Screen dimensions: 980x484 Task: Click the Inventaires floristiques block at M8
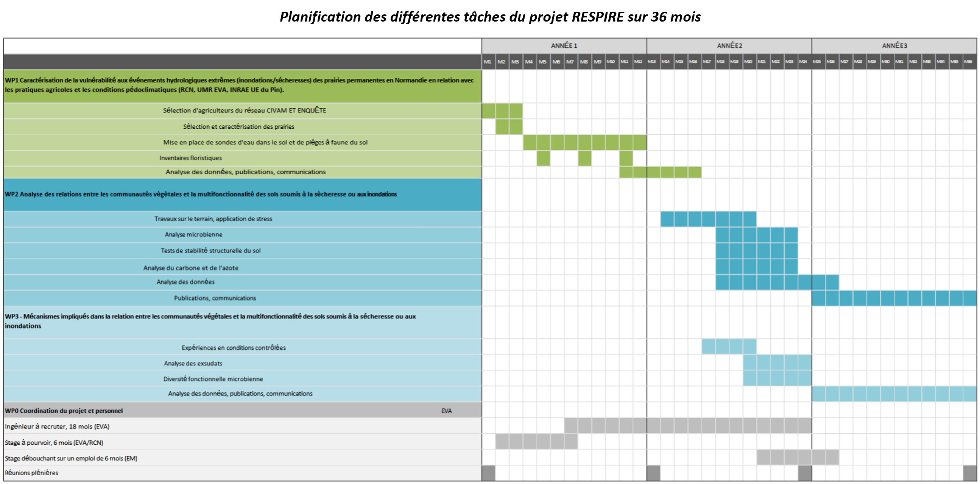[x=584, y=158]
